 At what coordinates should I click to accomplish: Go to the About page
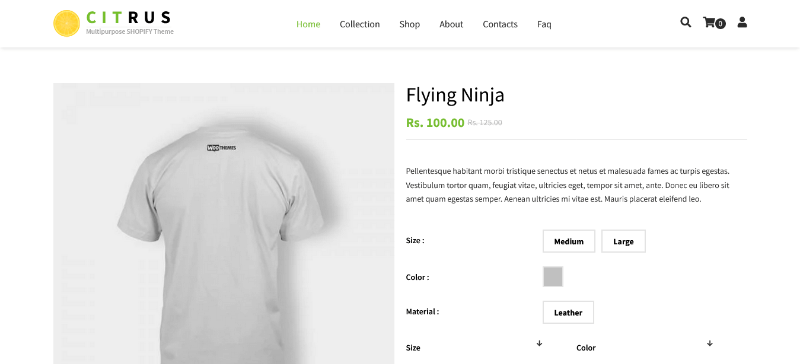pyautogui.click(x=451, y=24)
